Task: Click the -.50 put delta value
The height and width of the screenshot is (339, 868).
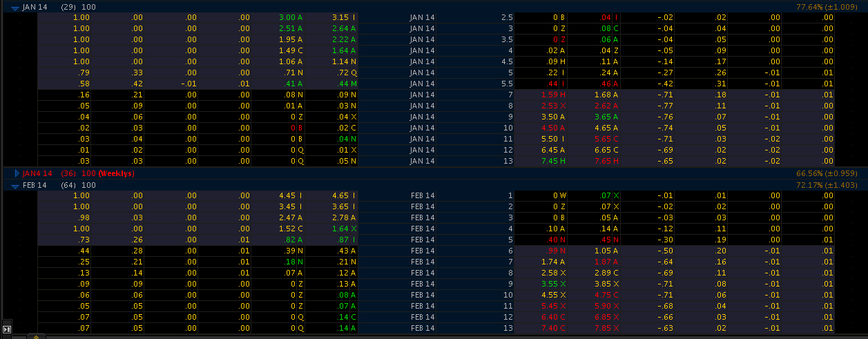Action: 664,251
